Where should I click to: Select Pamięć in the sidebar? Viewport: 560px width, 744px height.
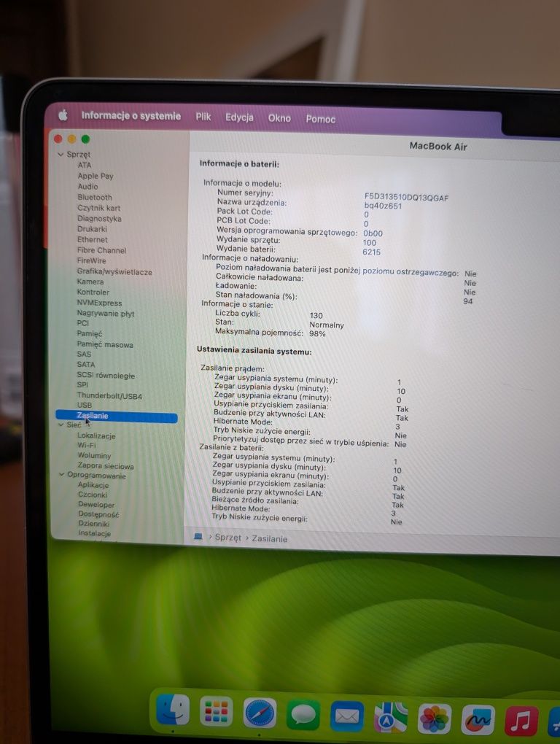pos(89,333)
